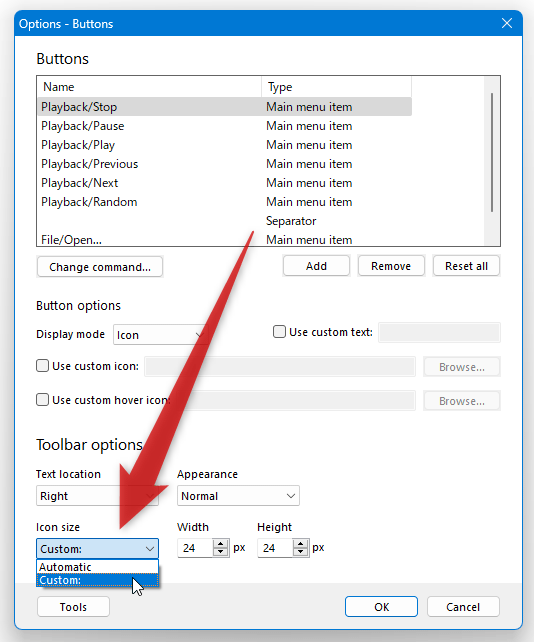This screenshot has width=534, height=642.
Task: Add a new toolbar button
Action: pyautogui.click(x=316, y=266)
